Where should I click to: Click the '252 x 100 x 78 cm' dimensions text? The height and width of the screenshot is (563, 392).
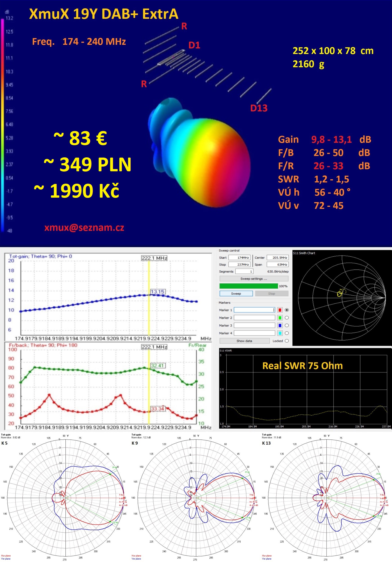(333, 51)
